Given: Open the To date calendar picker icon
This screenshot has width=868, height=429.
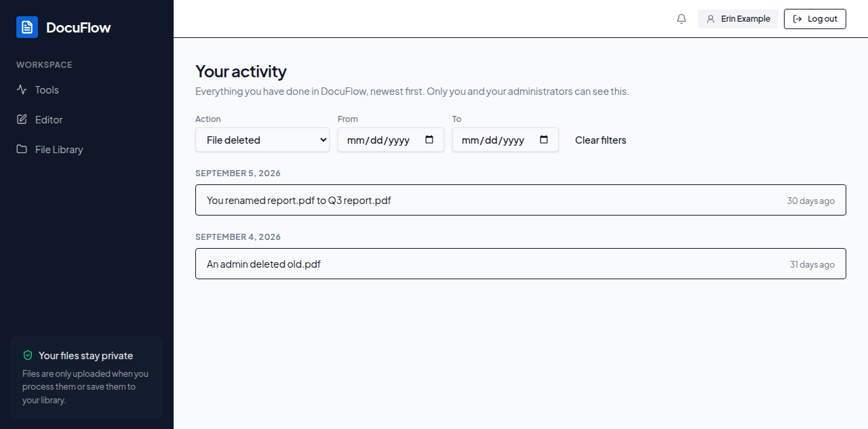Looking at the screenshot, I should (544, 140).
